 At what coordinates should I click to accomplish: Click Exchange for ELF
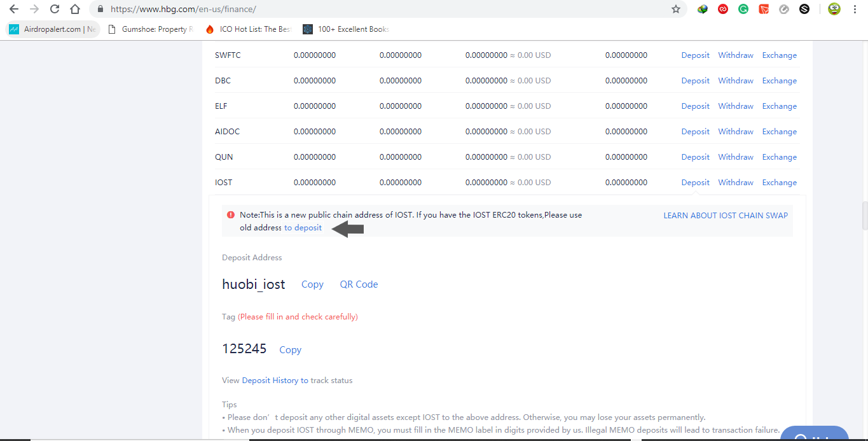click(x=780, y=106)
